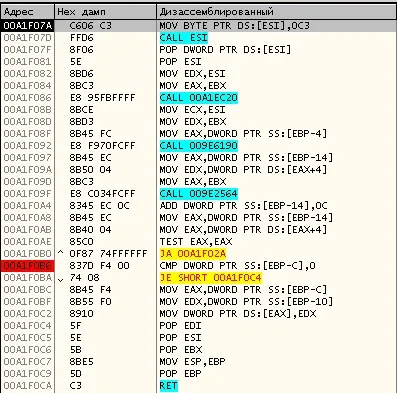The height and width of the screenshot is (393, 397).
Task: Click address 00A1F0CA
Action: [x=28, y=386]
